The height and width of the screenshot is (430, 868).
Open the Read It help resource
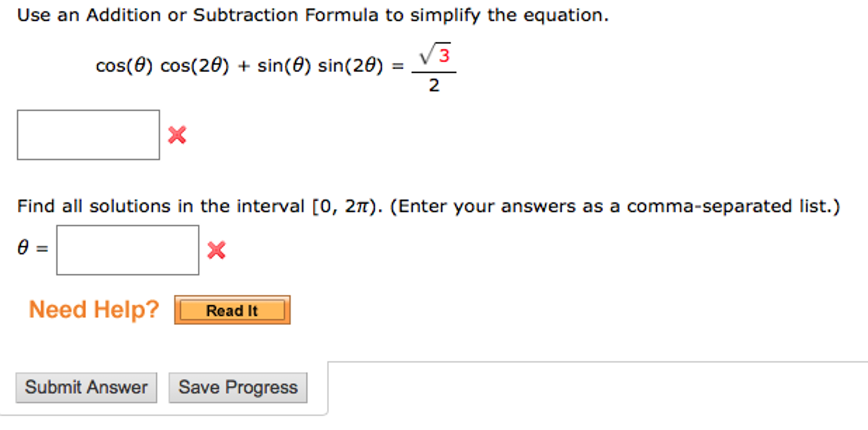tap(232, 310)
